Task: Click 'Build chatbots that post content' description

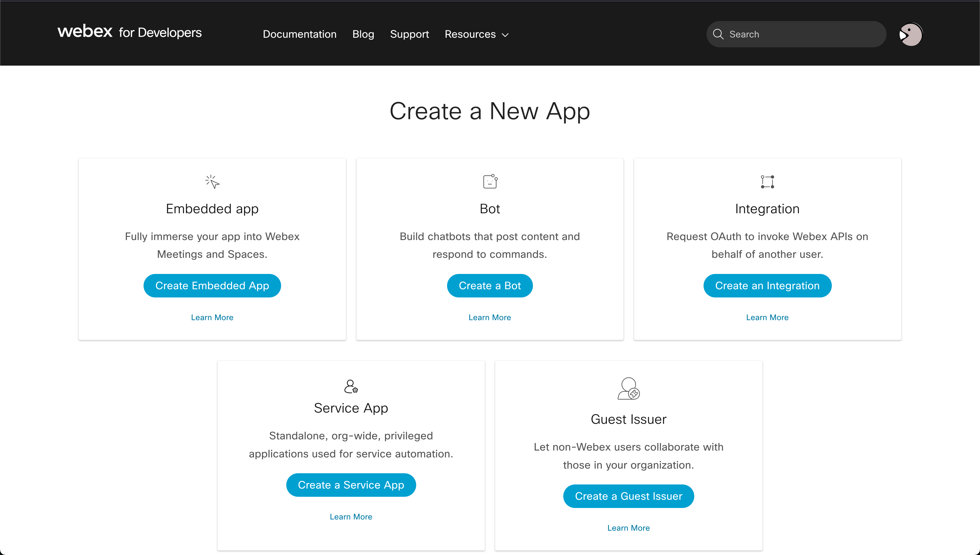Action: point(490,245)
